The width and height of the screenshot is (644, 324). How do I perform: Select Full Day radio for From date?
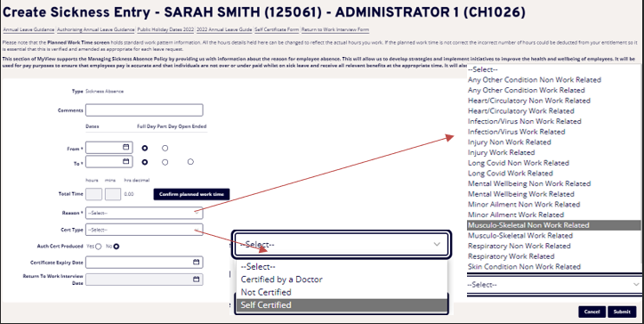click(145, 148)
